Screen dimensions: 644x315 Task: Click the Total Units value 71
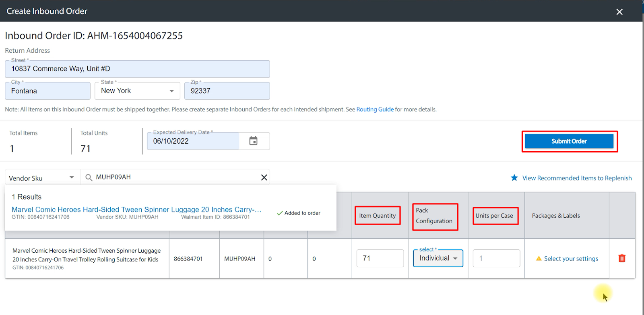point(85,149)
